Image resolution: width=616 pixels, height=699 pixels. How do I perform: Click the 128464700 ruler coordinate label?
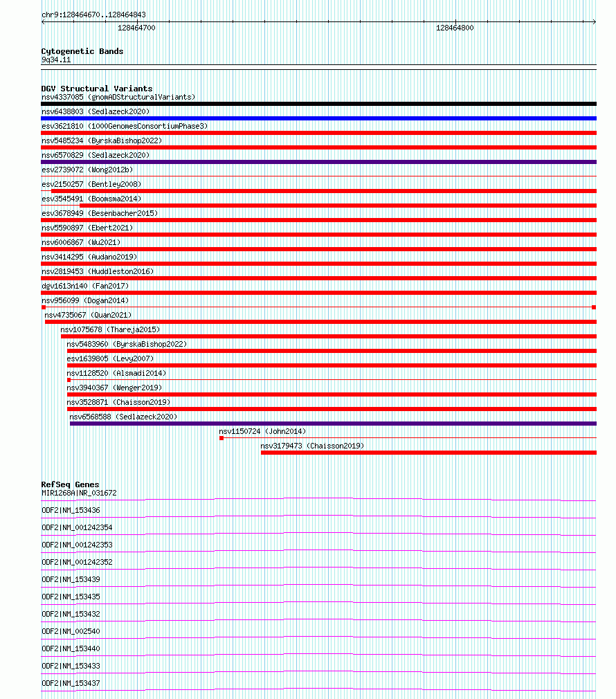136,28
